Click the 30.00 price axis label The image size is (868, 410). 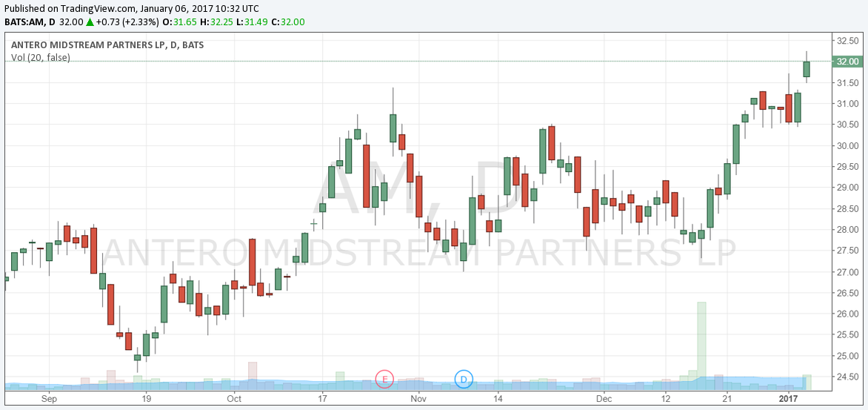847,146
